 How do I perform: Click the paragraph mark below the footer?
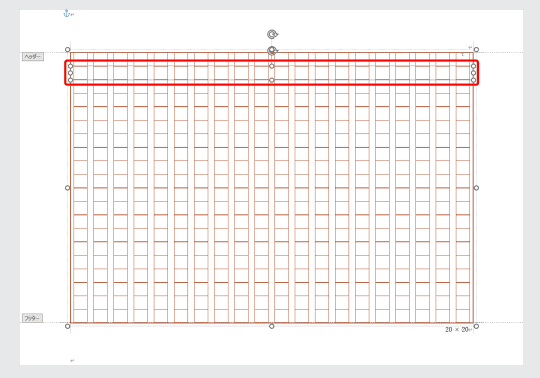tap(72, 360)
